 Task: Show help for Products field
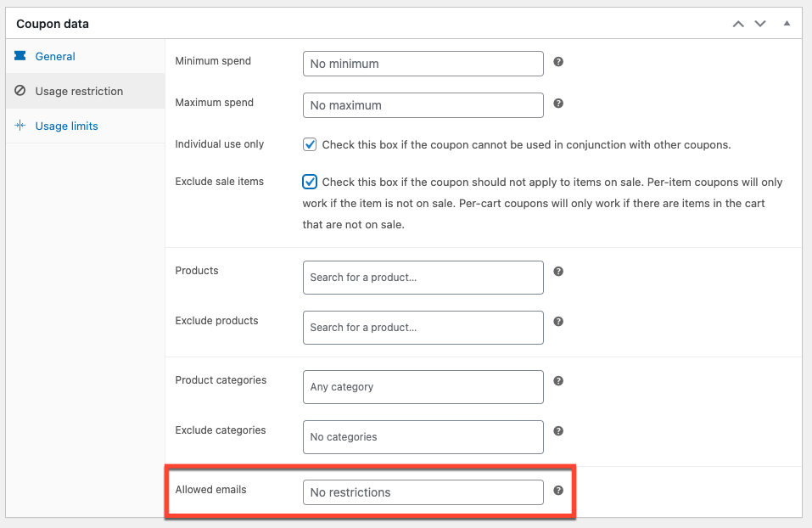coord(558,272)
